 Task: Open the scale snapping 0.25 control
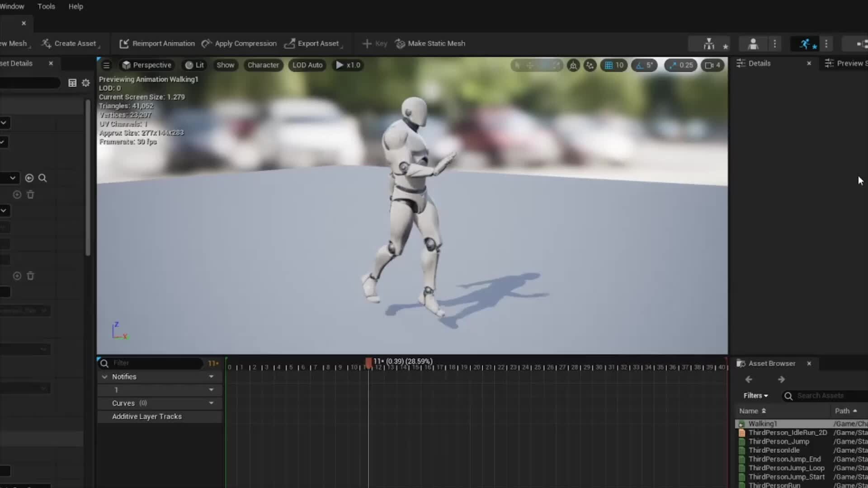pyautogui.click(x=680, y=66)
